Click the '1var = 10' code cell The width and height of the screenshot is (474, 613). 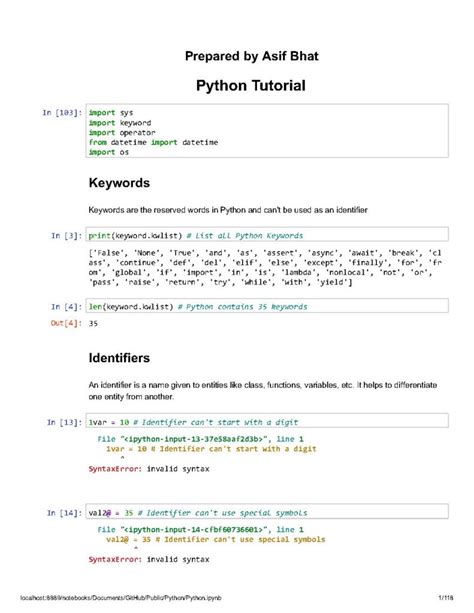click(267, 421)
